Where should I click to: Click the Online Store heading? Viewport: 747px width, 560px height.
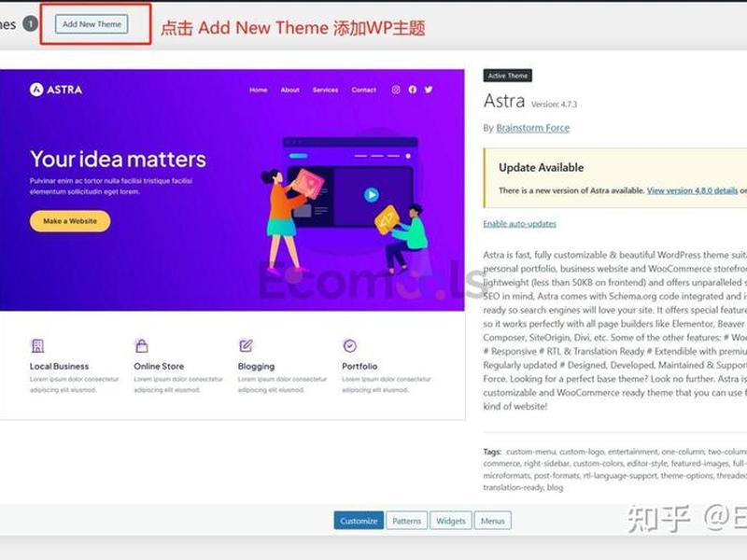pos(159,366)
